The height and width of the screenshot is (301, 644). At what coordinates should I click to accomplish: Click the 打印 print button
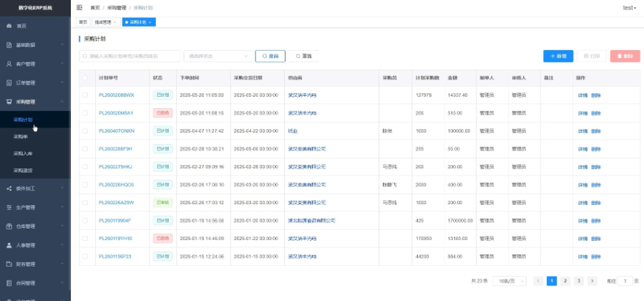point(592,56)
